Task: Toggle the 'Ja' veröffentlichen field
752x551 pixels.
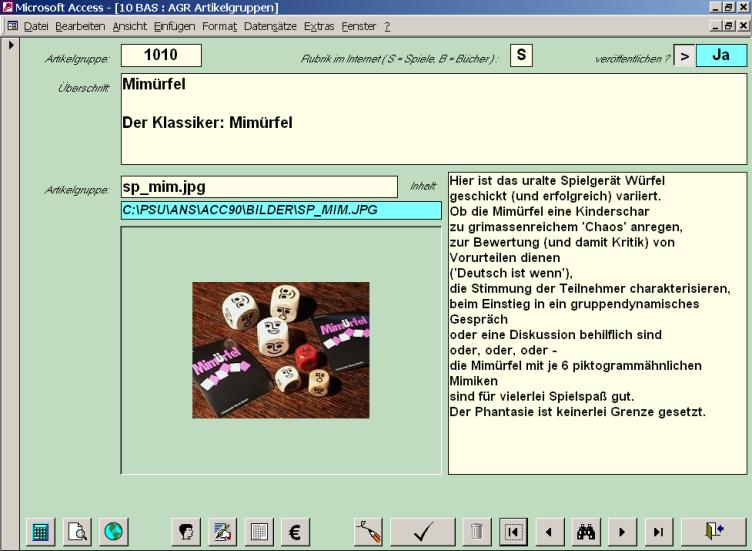Action: tap(721, 56)
